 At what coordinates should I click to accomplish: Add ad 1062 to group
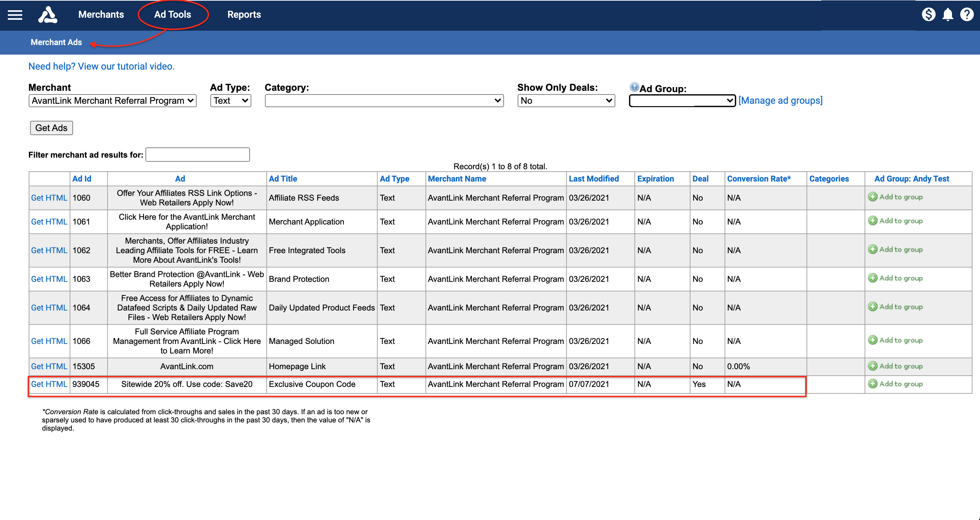coord(895,249)
